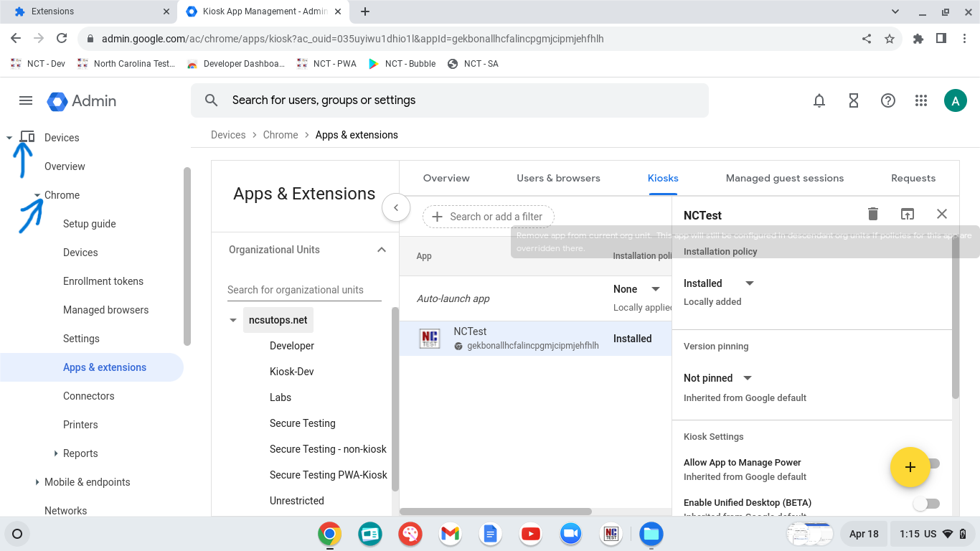
Task: Open Developer Dashboard bookmark
Action: tap(236, 64)
